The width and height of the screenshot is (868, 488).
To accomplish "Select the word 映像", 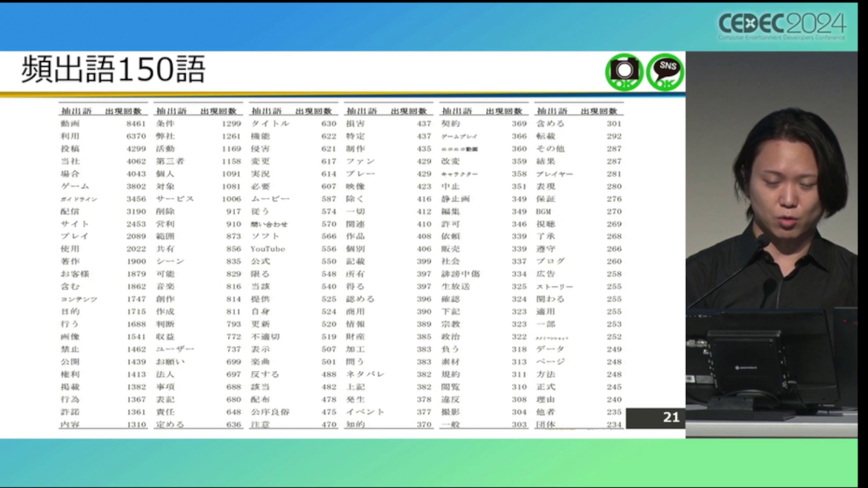I will click(x=355, y=186).
